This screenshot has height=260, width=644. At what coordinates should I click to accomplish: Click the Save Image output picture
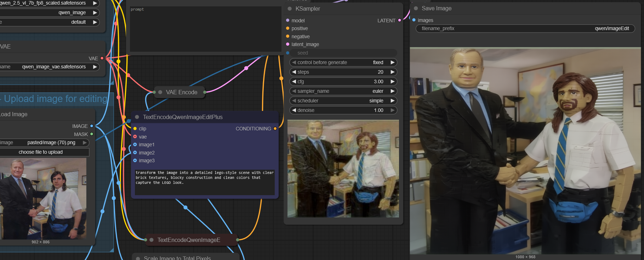coord(525,151)
